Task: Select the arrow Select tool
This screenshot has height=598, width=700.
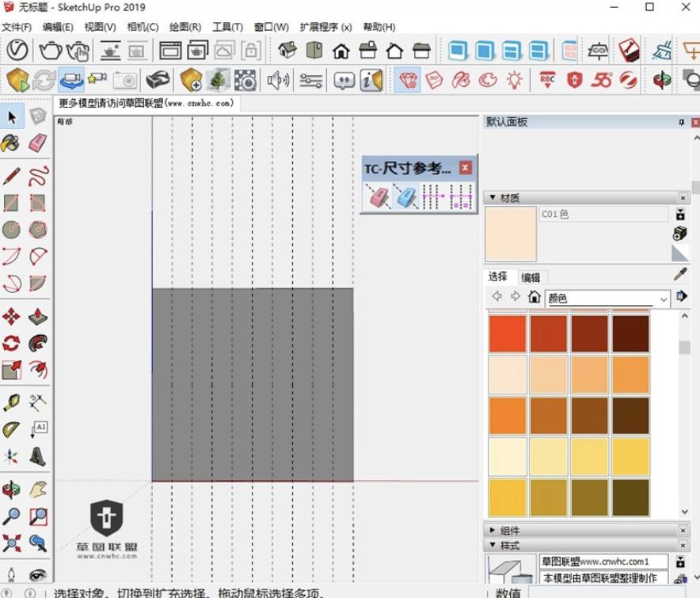Action: (x=12, y=118)
